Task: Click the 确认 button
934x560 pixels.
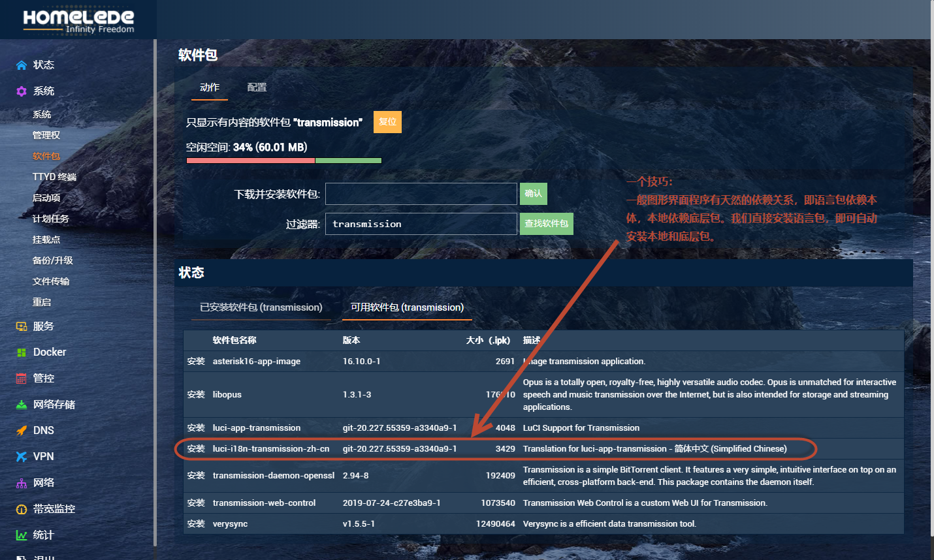Action: 534,194
